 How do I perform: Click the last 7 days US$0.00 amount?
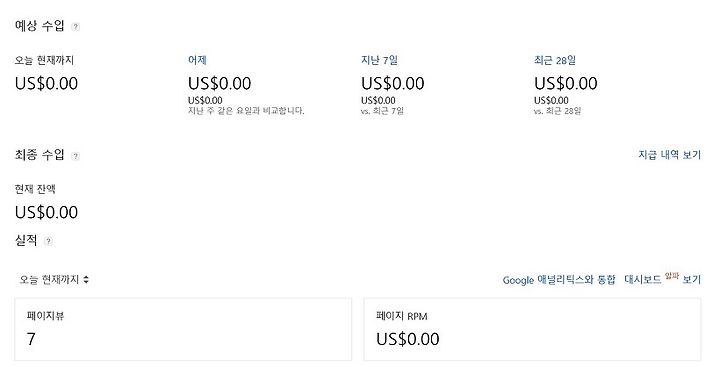tap(393, 84)
